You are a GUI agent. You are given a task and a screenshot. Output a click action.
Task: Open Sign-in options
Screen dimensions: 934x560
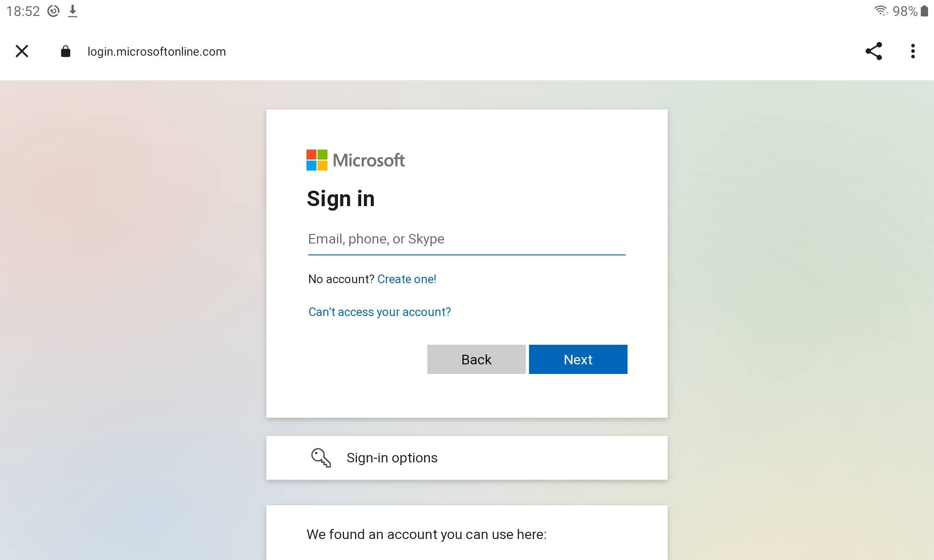pos(391,458)
